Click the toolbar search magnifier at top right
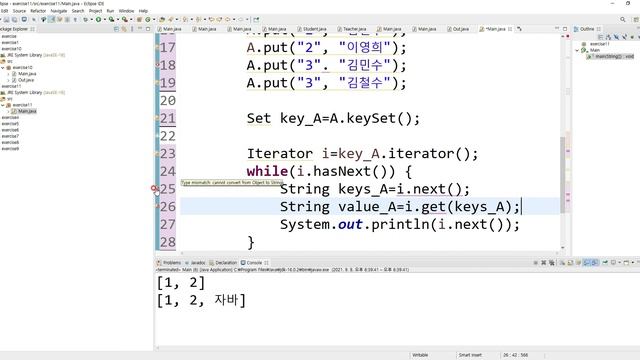The height and width of the screenshot is (360, 640). 623,19
